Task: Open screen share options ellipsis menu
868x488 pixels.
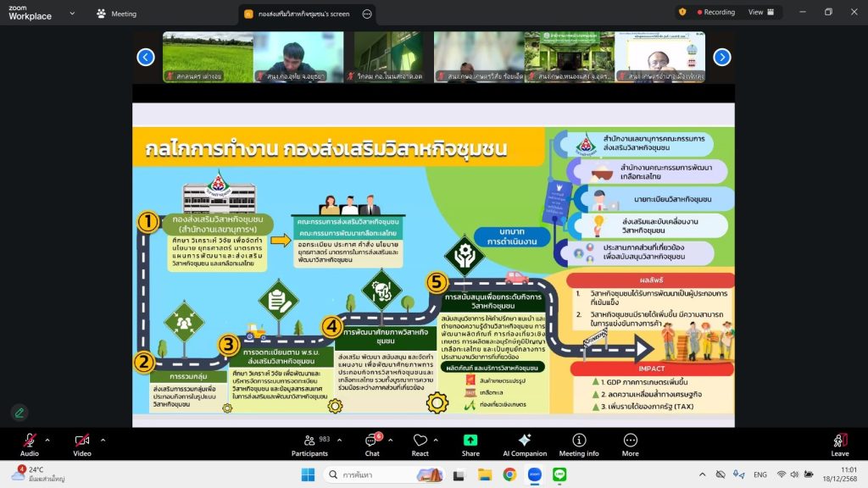Action: tap(367, 14)
